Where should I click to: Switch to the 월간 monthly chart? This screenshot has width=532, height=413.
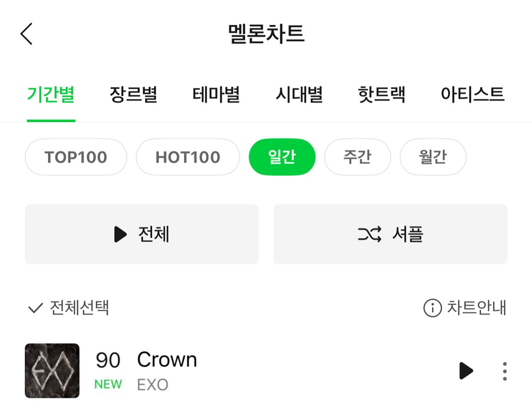tap(433, 157)
